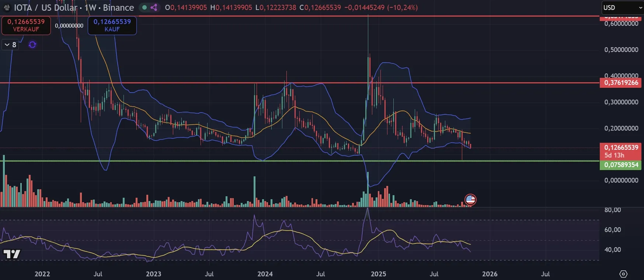The image size is (644, 280).
Task: Click the IOTA coin logo icon
Action: point(6,8)
